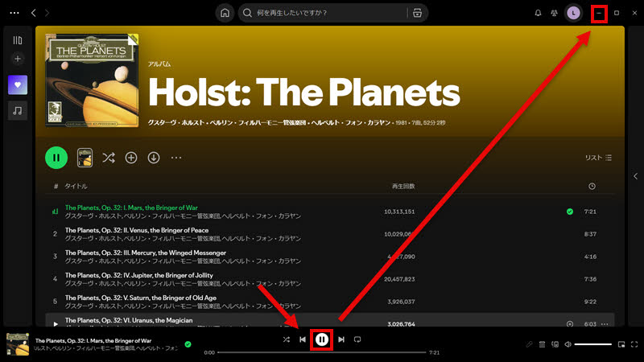Open the music note playlist tile in sidebar
This screenshot has width=644, height=362.
click(18, 111)
